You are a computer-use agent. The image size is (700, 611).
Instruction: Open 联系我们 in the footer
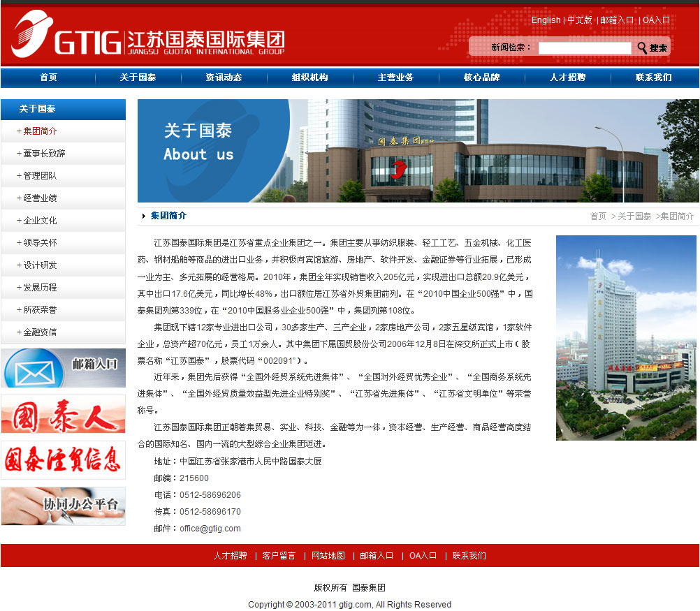pos(469,556)
